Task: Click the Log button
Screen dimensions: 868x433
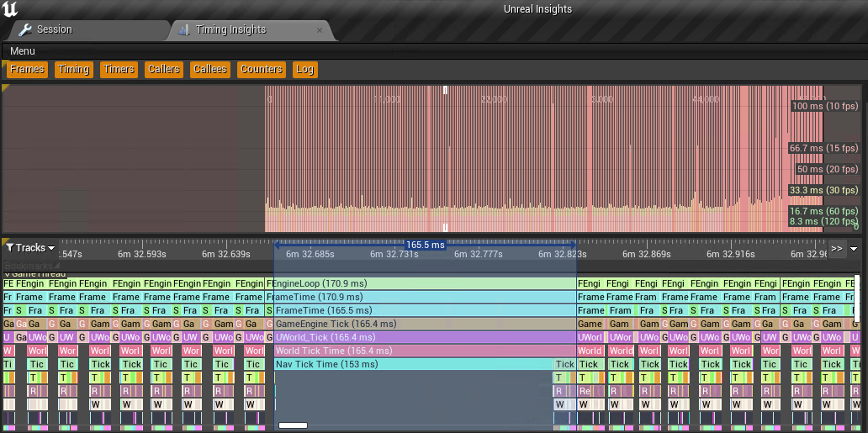Action: coord(304,70)
